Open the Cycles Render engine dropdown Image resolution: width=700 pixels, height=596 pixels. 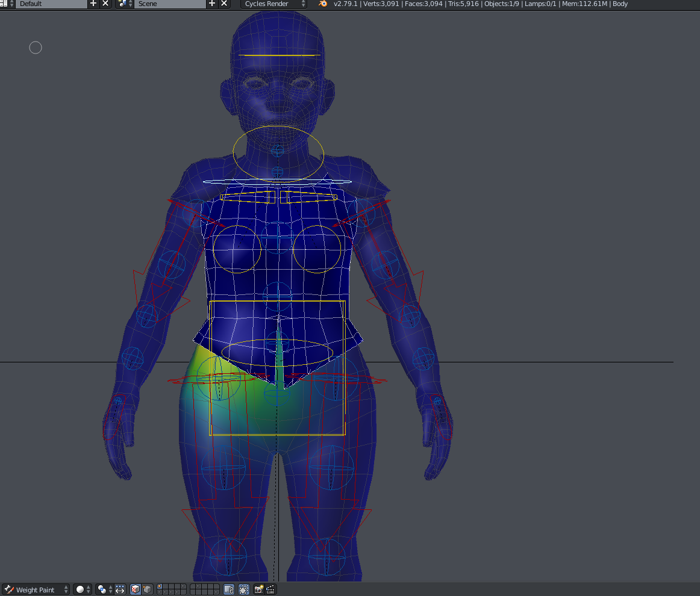click(x=273, y=4)
